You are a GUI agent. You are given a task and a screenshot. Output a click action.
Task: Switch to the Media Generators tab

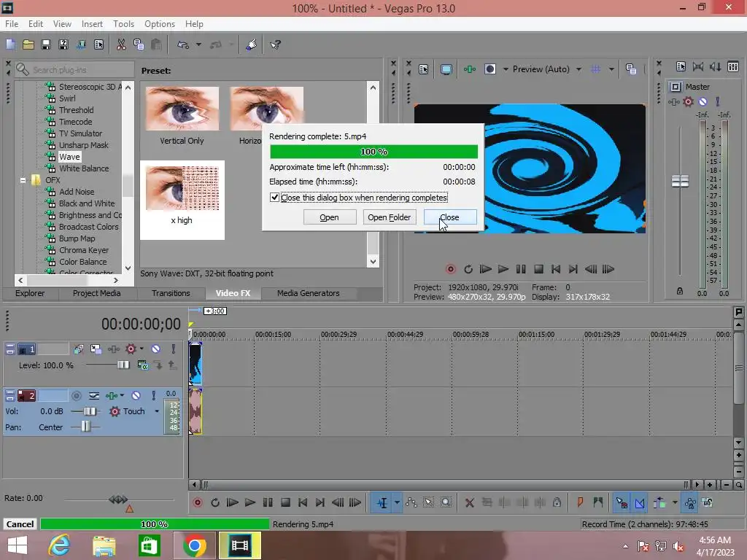click(309, 293)
